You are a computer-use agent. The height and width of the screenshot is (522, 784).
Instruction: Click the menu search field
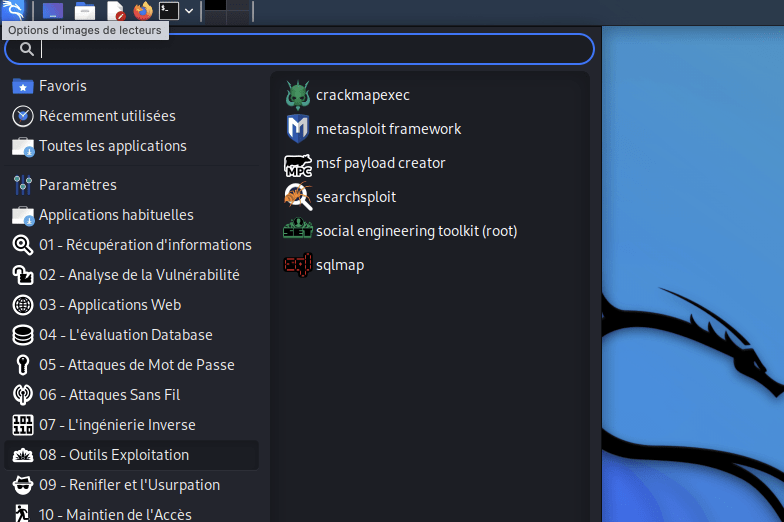click(299, 49)
